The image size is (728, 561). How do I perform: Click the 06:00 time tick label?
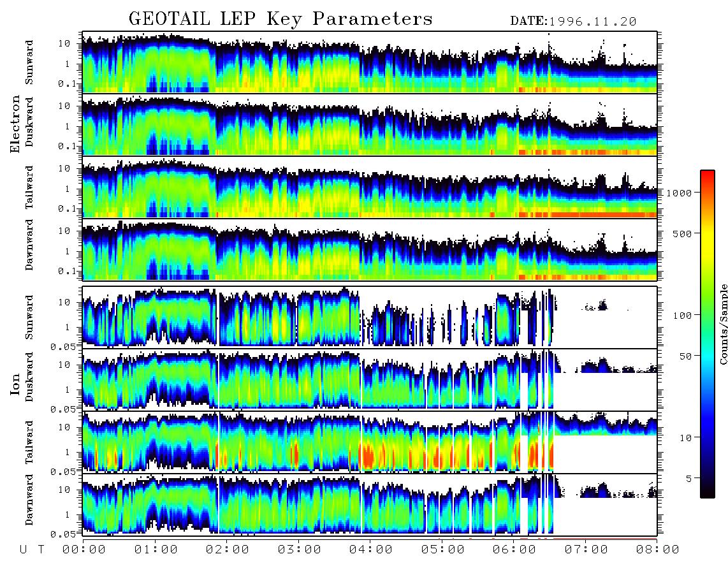(x=514, y=550)
